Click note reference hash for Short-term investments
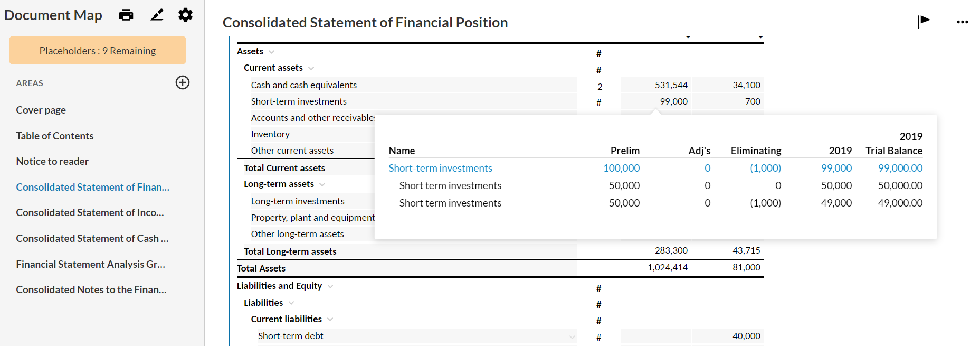The image size is (980, 346). click(598, 102)
